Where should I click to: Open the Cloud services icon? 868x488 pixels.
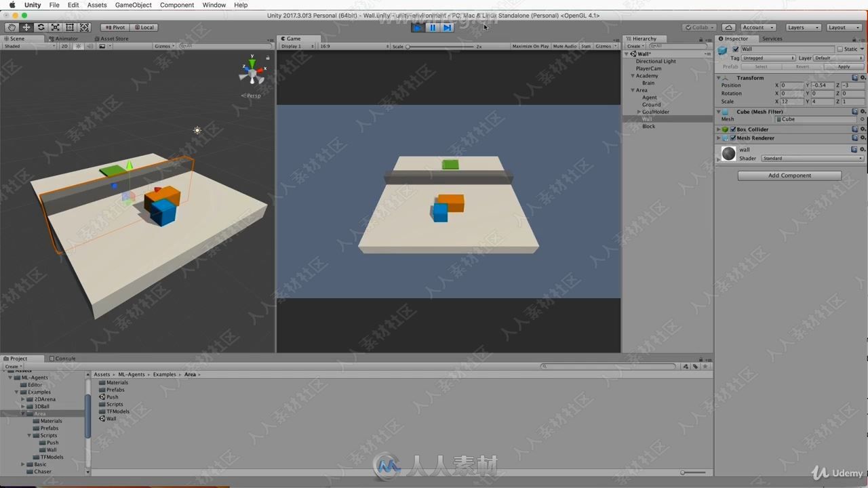pos(728,27)
